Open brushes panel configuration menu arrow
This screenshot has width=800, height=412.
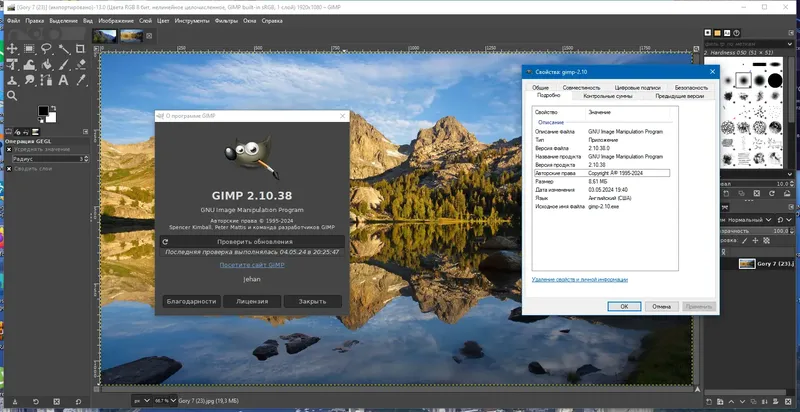coord(790,33)
